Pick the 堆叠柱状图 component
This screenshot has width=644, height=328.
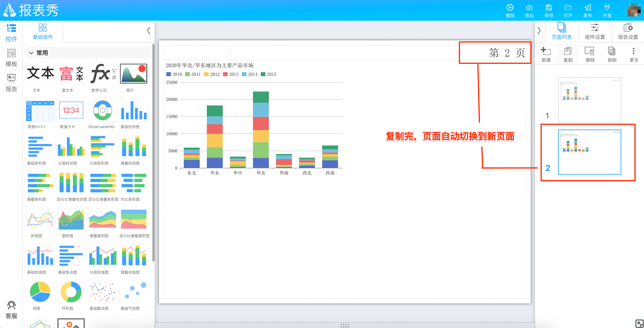tap(134, 147)
